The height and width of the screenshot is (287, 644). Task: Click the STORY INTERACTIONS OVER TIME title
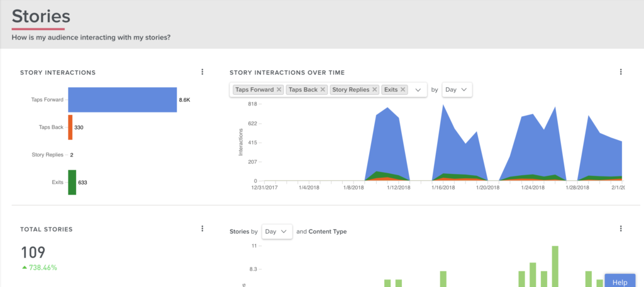(287, 73)
